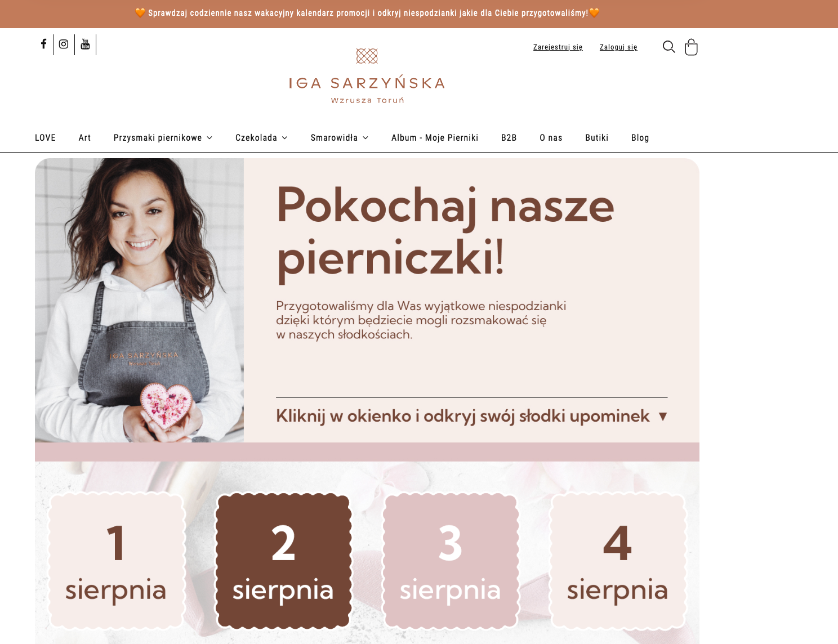
Task: Open the Facebook social icon
Action: click(x=43, y=44)
